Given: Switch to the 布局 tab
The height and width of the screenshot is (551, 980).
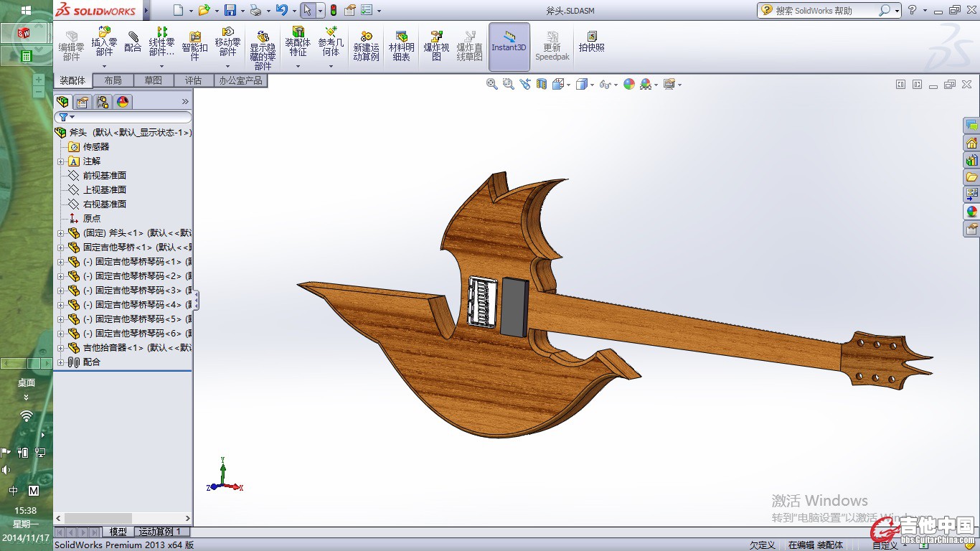Looking at the screenshot, I should tap(113, 80).
